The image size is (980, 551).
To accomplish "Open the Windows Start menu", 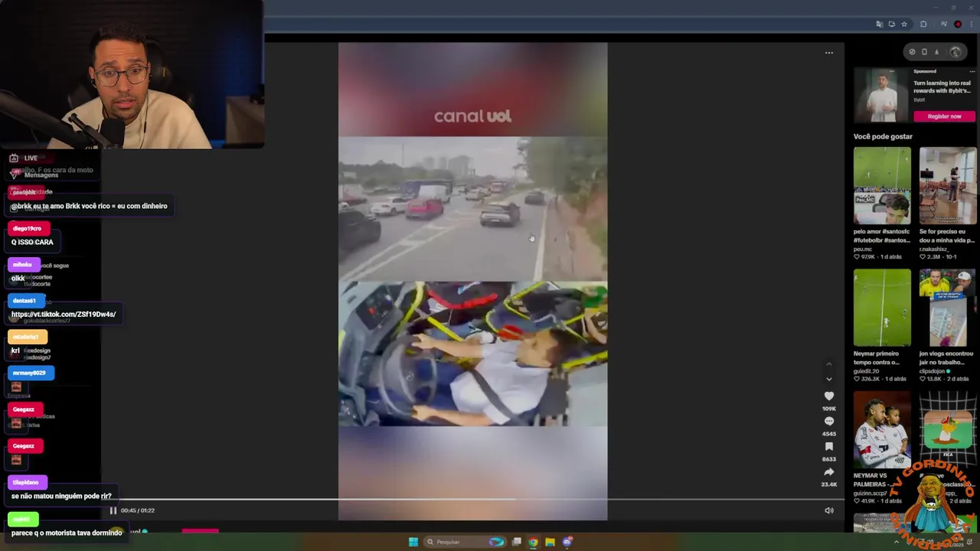I will (413, 542).
